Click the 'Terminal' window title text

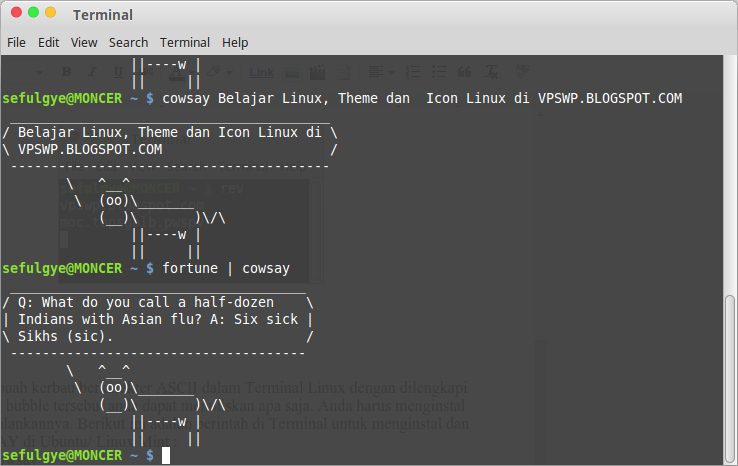pyautogui.click(x=103, y=15)
